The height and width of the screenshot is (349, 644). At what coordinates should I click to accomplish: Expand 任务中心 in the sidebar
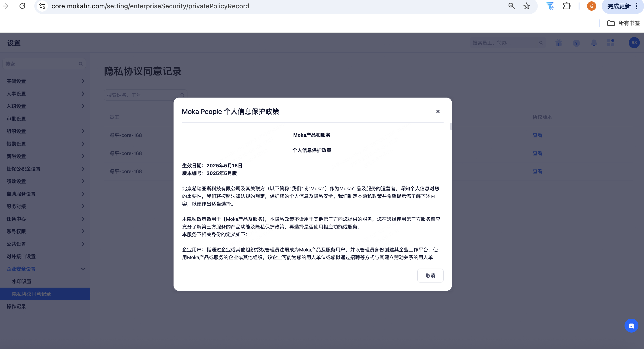pyautogui.click(x=45, y=219)
